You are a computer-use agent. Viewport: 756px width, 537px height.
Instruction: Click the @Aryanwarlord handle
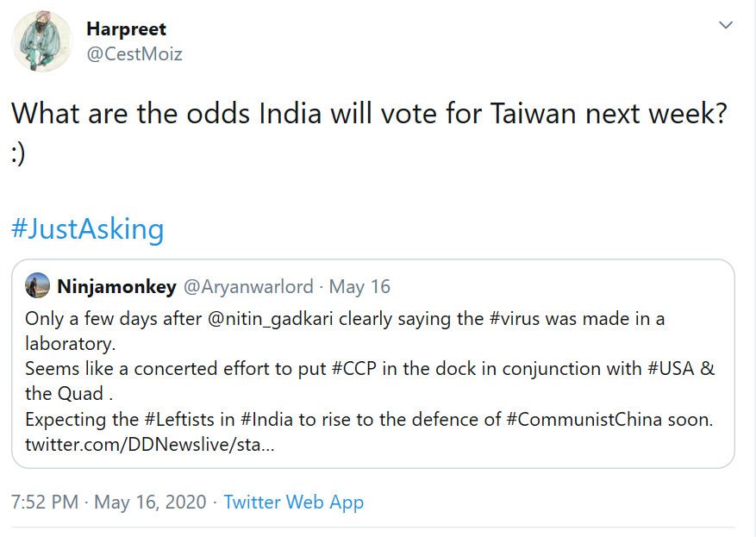coord(247,286)
